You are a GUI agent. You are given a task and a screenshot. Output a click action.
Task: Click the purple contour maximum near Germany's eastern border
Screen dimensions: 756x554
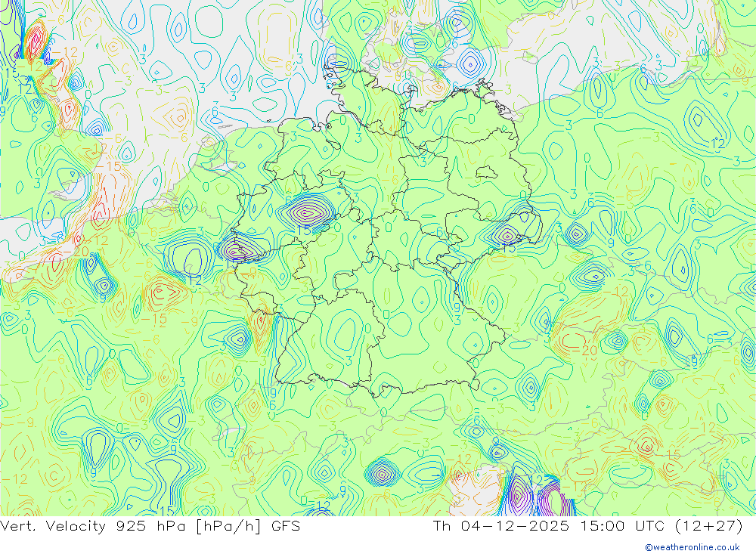click(507, 236)
